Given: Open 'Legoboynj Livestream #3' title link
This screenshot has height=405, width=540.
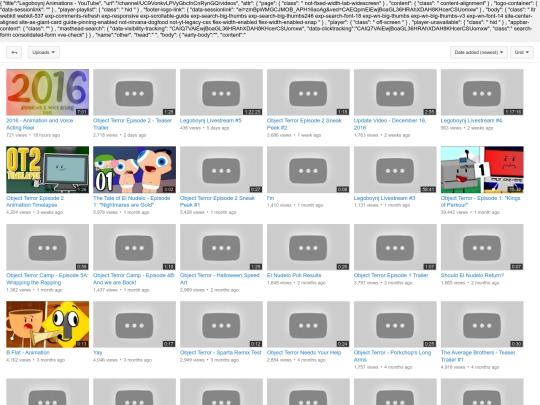Looking at the screenshot, I should (x=384, y=198).
